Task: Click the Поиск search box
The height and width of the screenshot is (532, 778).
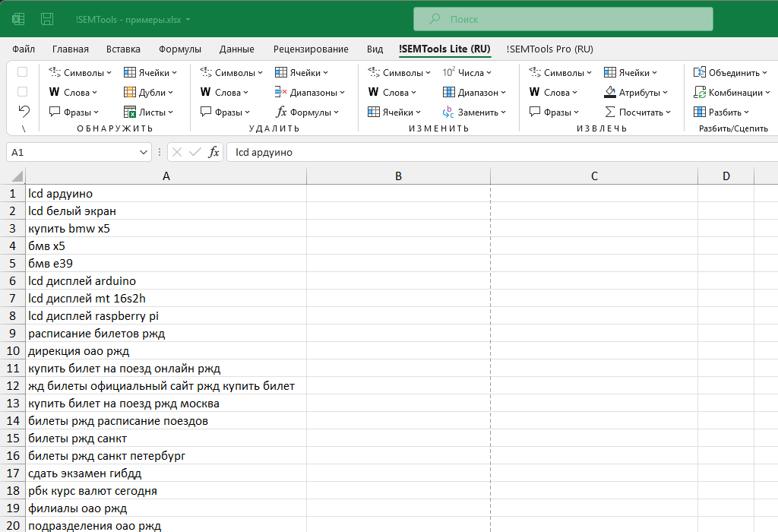Action: (x=563, y=19)
